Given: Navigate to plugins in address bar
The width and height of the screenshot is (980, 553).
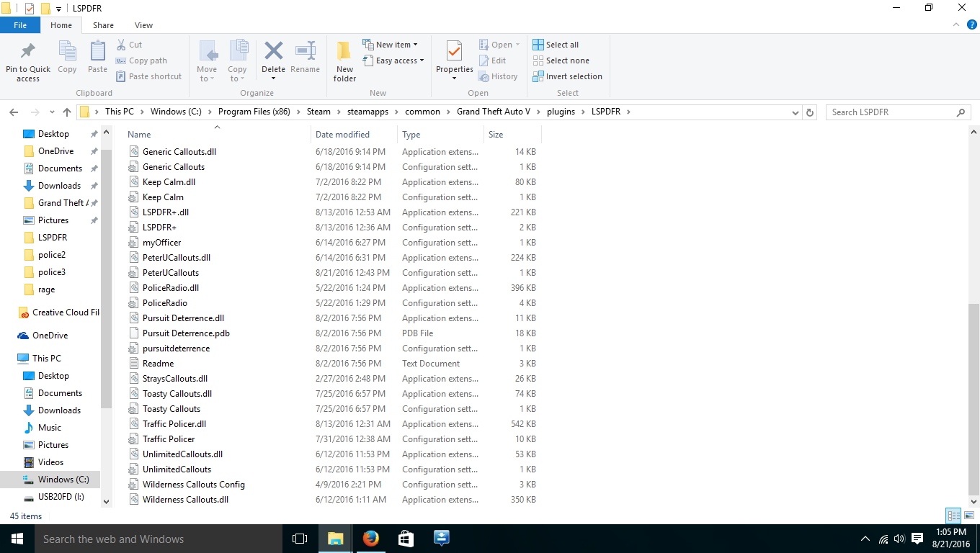Looking at the screenshot, I should click(561, 112).
